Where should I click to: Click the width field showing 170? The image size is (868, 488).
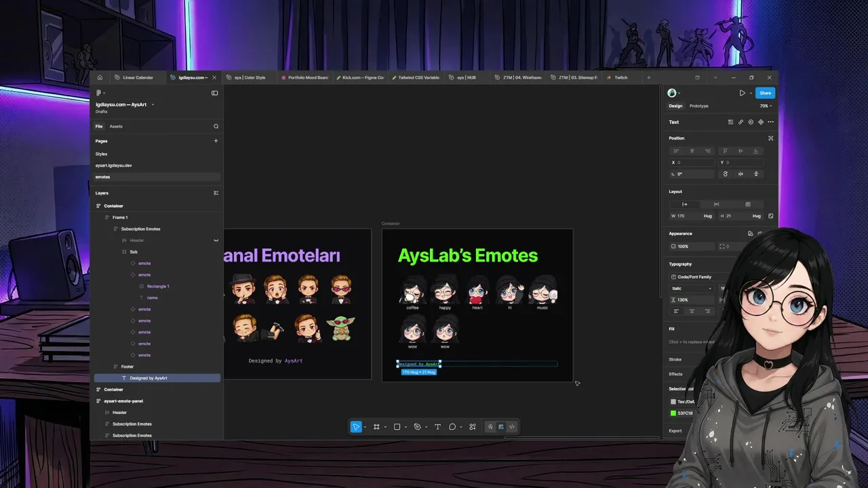691,216
